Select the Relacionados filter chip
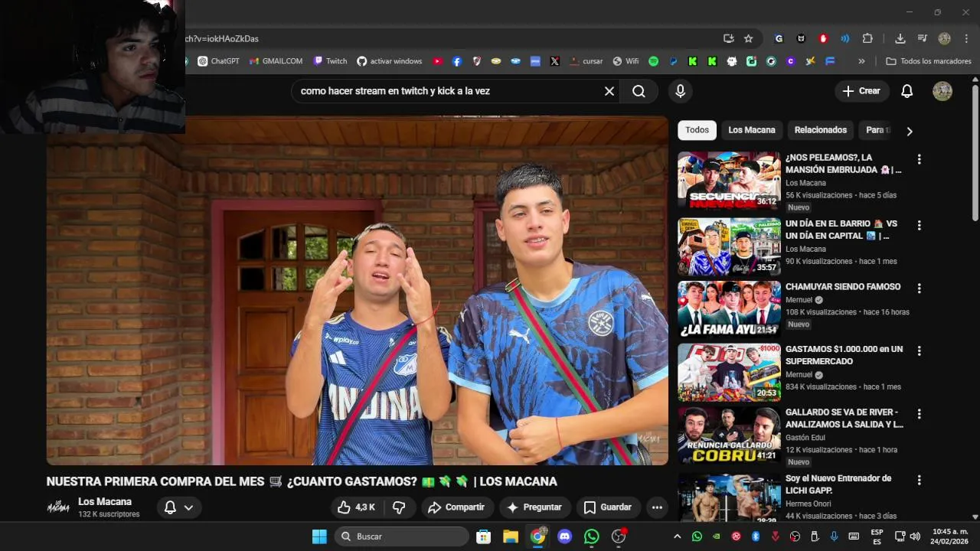This screenshot has height=551, width=980. pos(821,130)
